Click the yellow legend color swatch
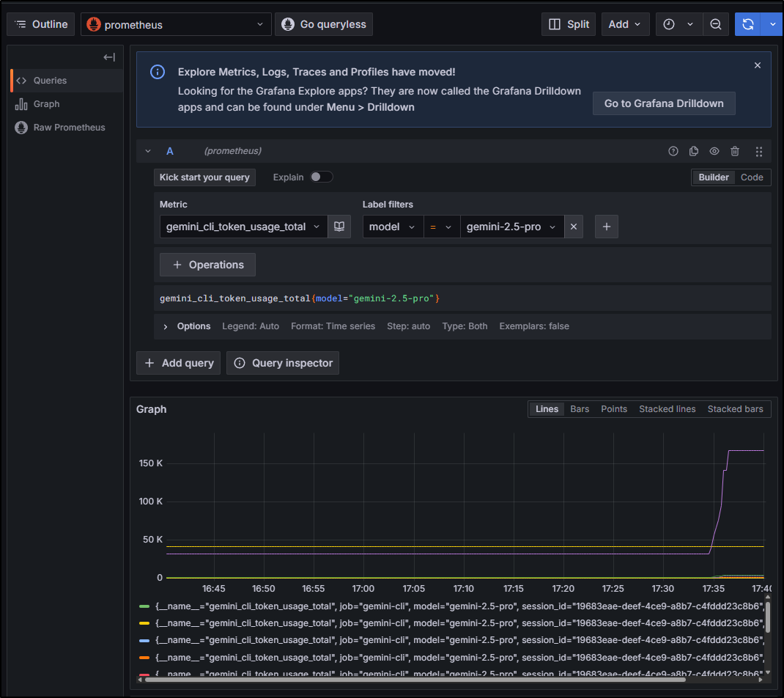This screenshot has height=698, width=784. [x=144, y=623]
